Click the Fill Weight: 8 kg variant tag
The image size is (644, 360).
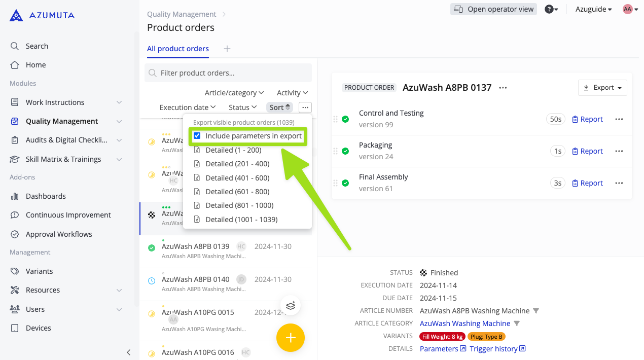442,337
